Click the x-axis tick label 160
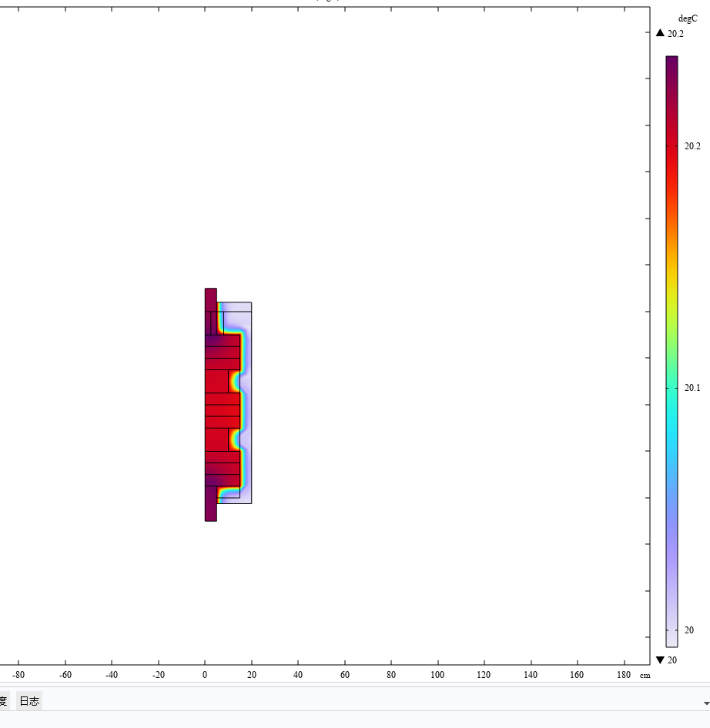Image resolution: width=710 pixels, height=728 pixels. pyautogui.click(x=577, y=675)
